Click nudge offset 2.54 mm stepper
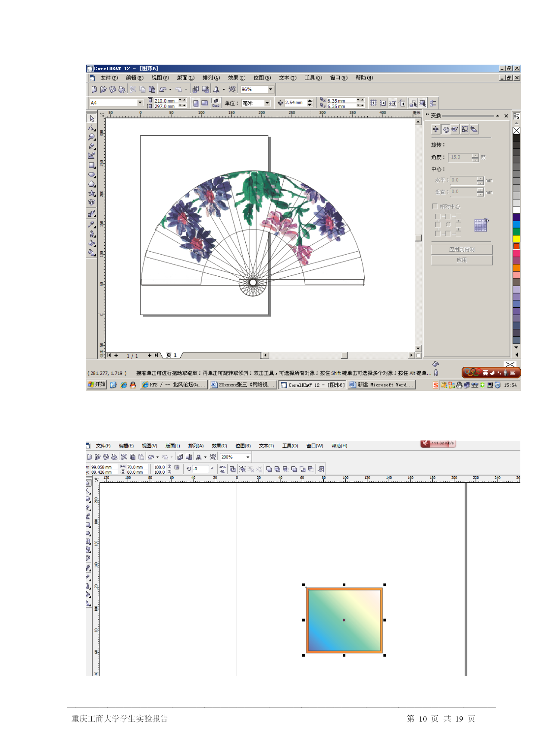The width and height of the screenshot is (535, 756). [310, 103]
